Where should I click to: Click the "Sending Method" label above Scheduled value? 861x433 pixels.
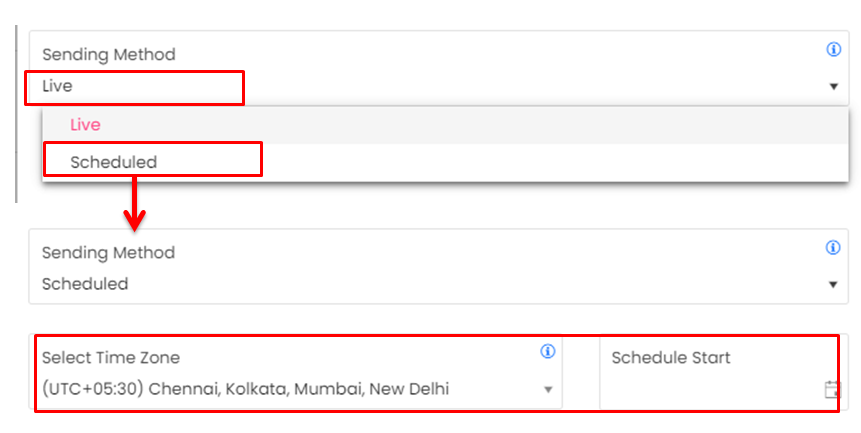pos(108,253)
